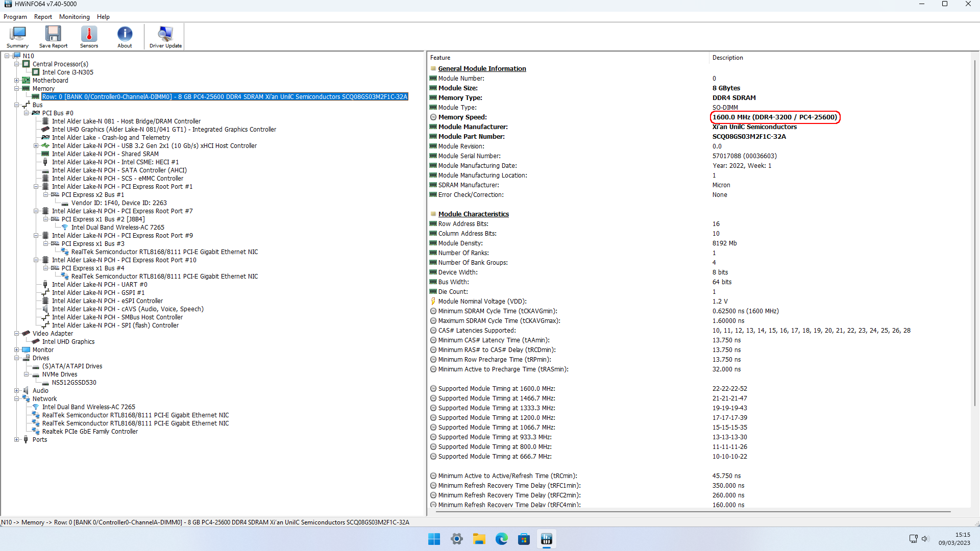
Task: Open the Monitoring menu
Action: (x=75, y=17)
